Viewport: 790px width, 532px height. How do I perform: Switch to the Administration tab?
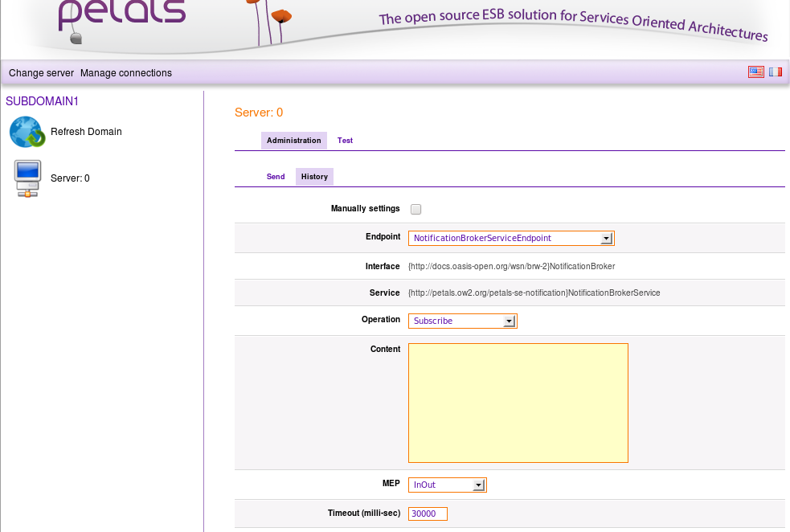point(293,141)
